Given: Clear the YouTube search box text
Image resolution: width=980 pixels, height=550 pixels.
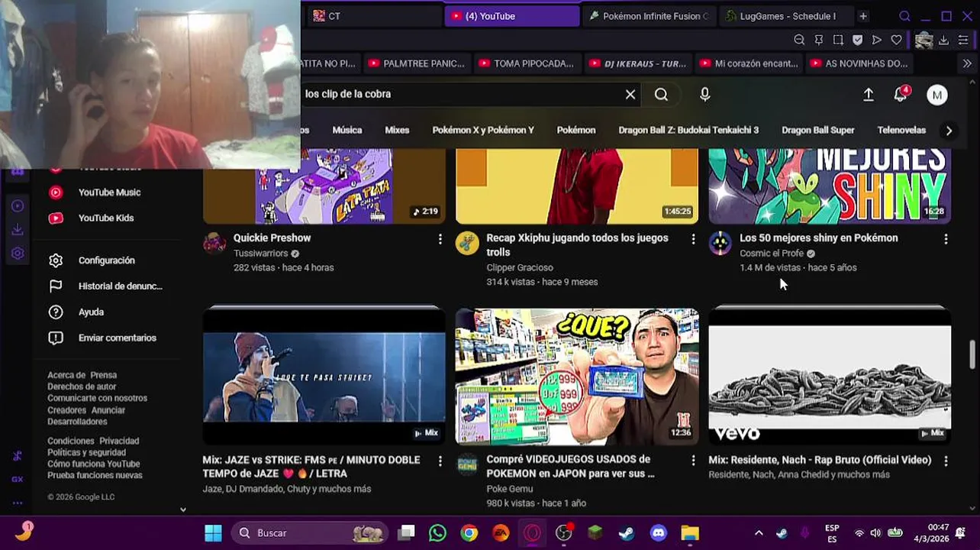Looking at the screenshot, I should tap(630, 94).
